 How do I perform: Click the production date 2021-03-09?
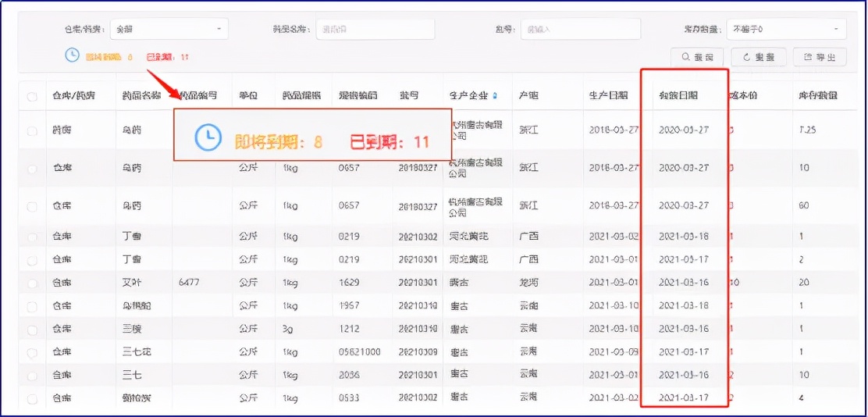[x=614, y=352]
